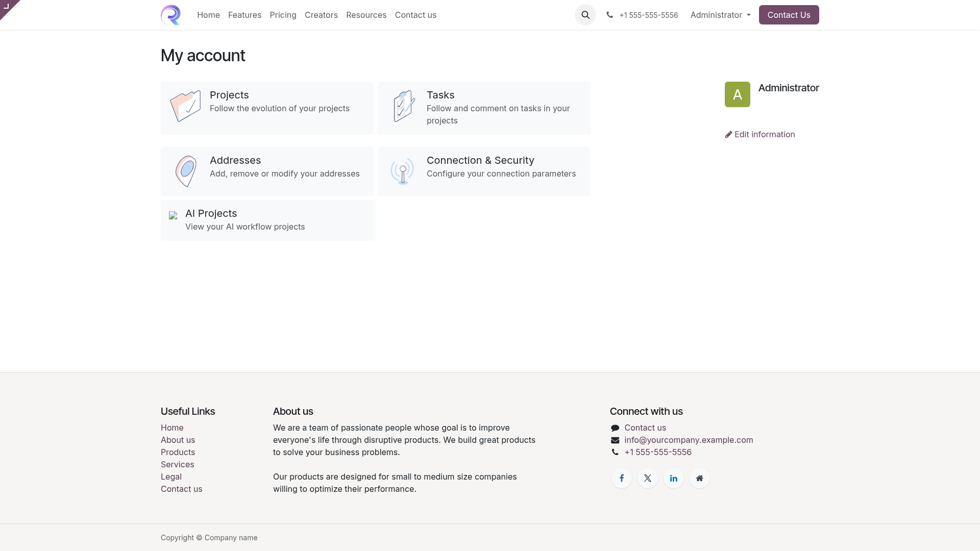980x551 pixels.
Task: Click the About us footer link
Action: 178,440
